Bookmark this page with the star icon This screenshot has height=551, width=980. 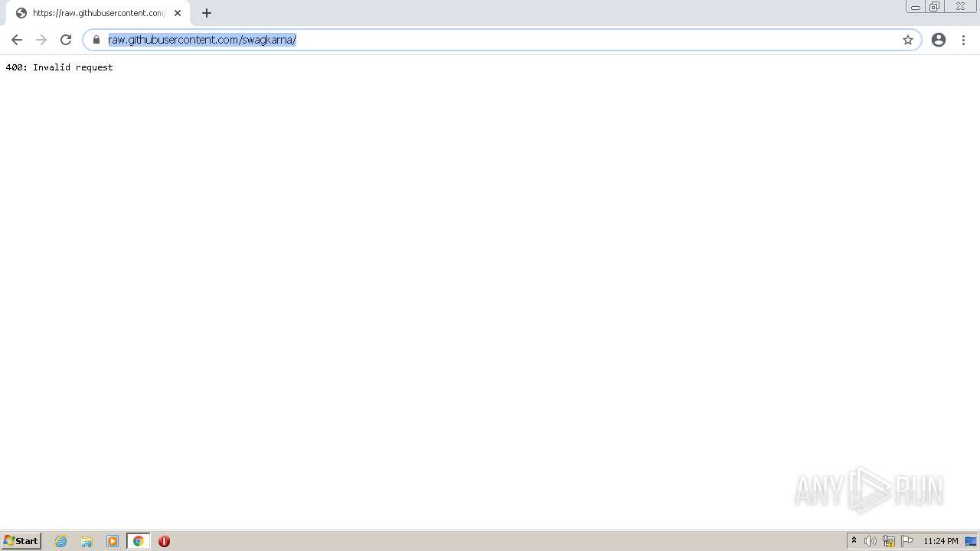coord(908,40)
